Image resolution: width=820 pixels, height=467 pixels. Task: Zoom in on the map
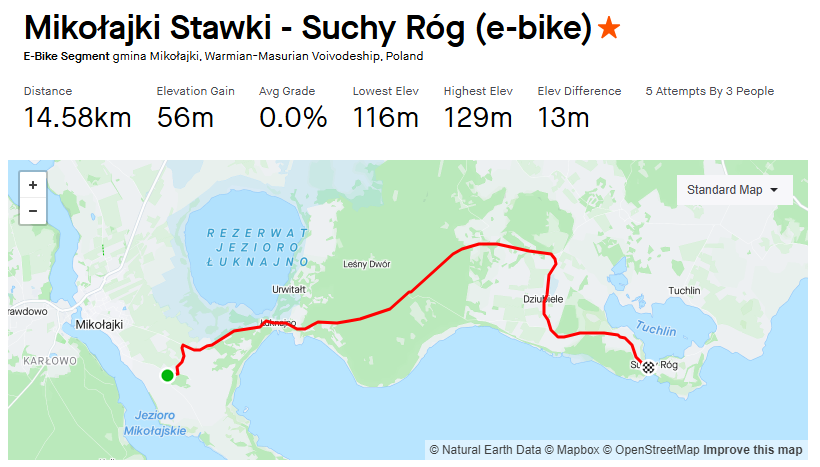pyautogui.click(x=33, y=185)
